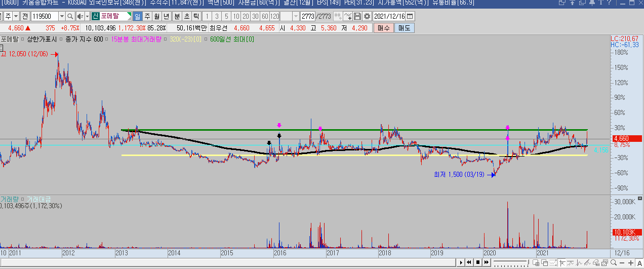This screenshot has height=269, width=644.
Task: Click the zoom magnifier icon at bottom right
Action: coord(614,262)
